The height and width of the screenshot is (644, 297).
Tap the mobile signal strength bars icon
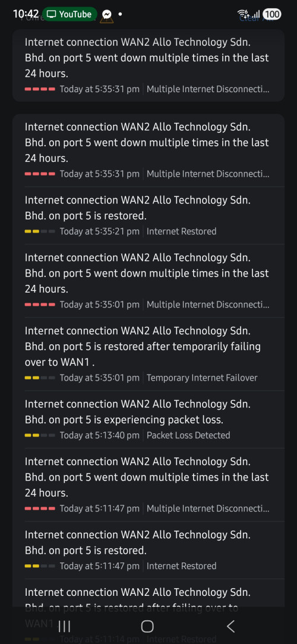tap(255, 15)
